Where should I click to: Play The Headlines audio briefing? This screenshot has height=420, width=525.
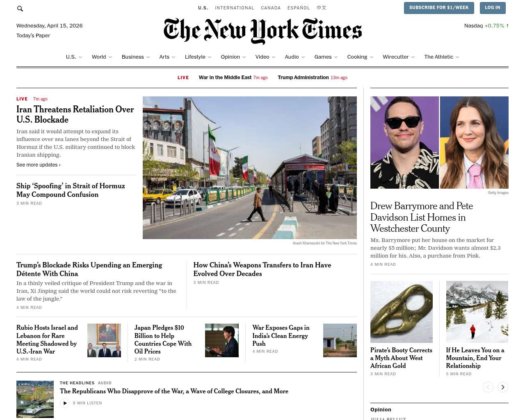click(x=65, y=403)
